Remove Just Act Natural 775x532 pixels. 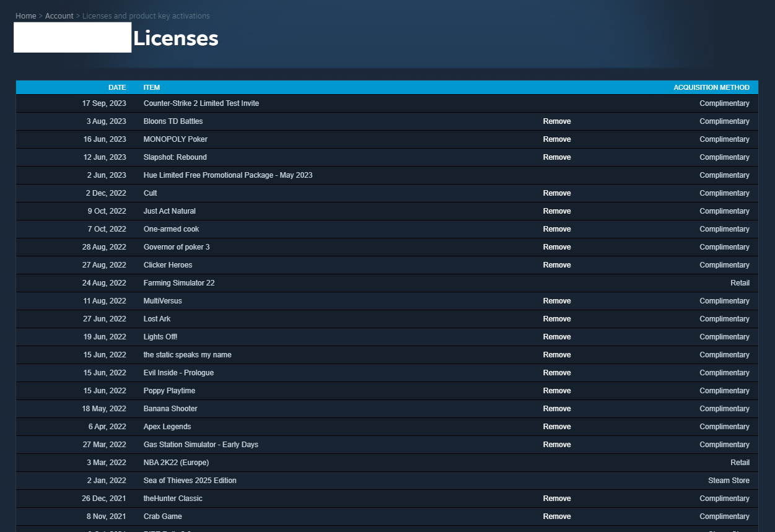(x=556, y=211)
